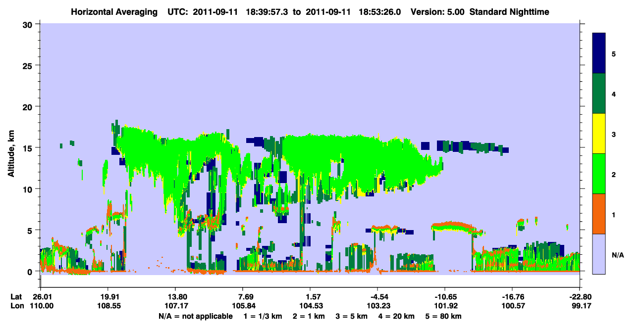
Task: Click latitude value -10.65
Action: [x=444, y=297]
